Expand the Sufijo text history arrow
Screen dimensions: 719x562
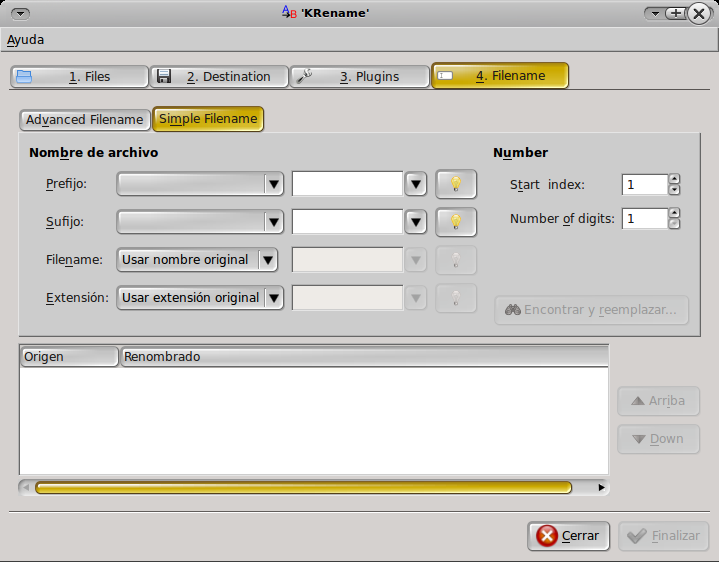[x=416, y=222]
